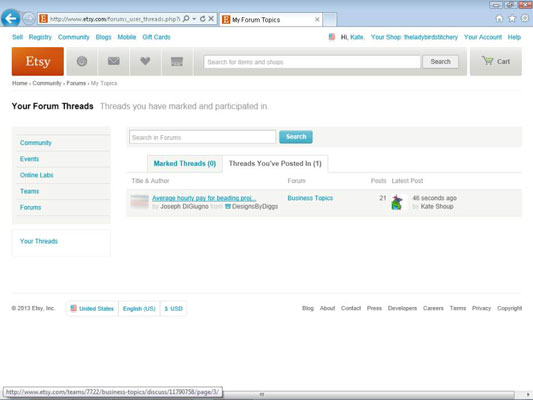This screenshot has width=533, height=400.
Task: Open the Registry link
Action: tap(40, 37)
